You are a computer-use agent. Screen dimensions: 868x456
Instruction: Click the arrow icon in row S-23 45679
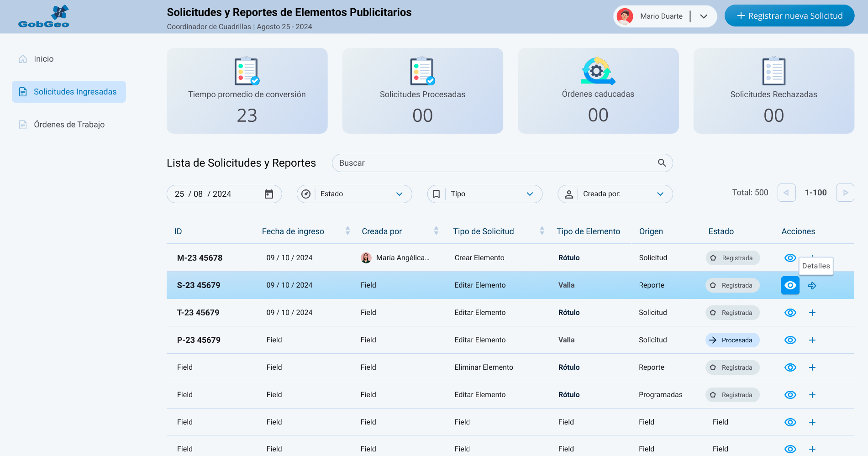pyautogui.click(x=812, y=286)
